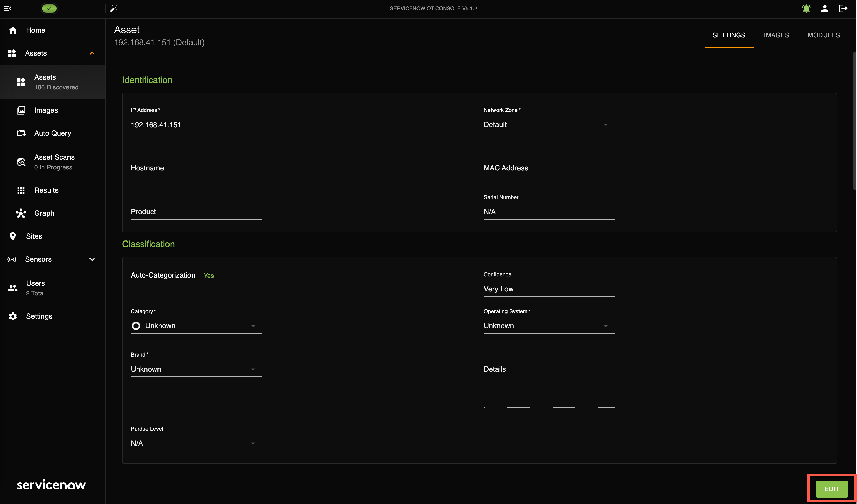Click the Identification section heading
Screen dimensions: 857x504
[x=147, y=80]
